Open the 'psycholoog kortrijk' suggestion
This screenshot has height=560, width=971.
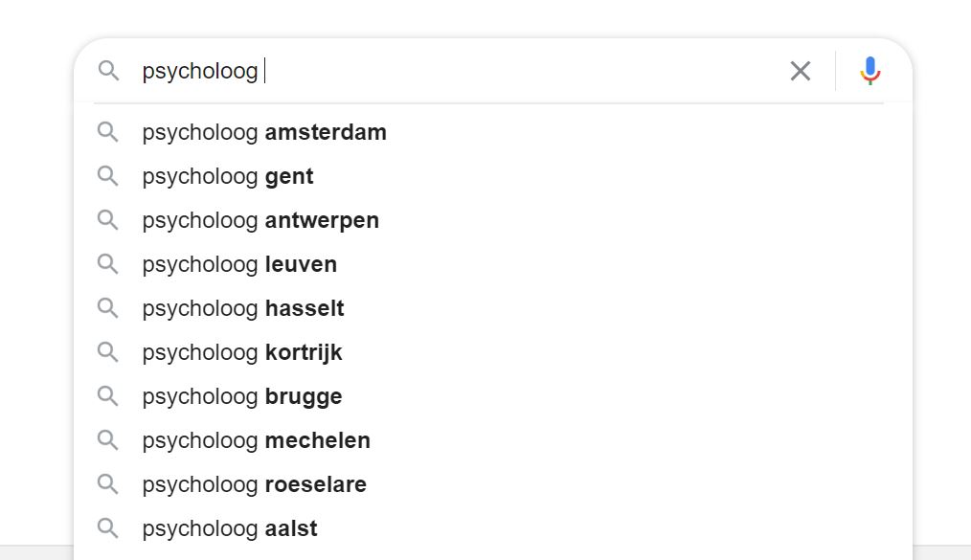[x=242, y=352]
